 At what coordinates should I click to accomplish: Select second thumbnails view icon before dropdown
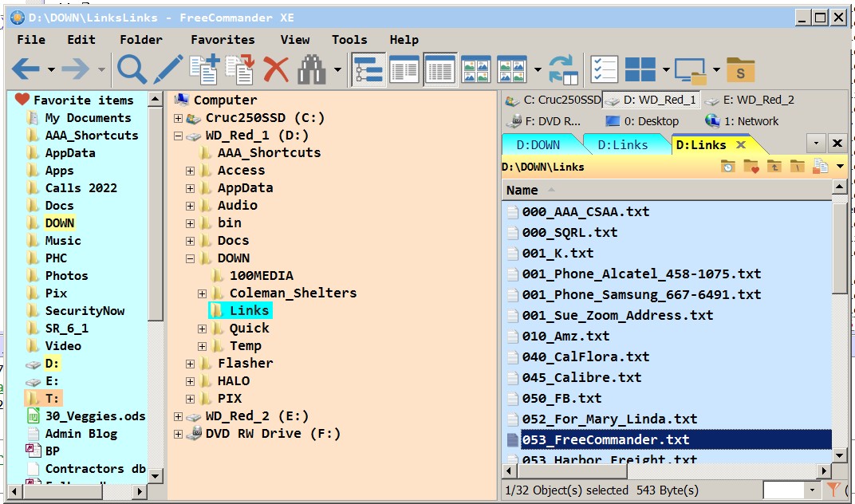click(x=511, y=69)
